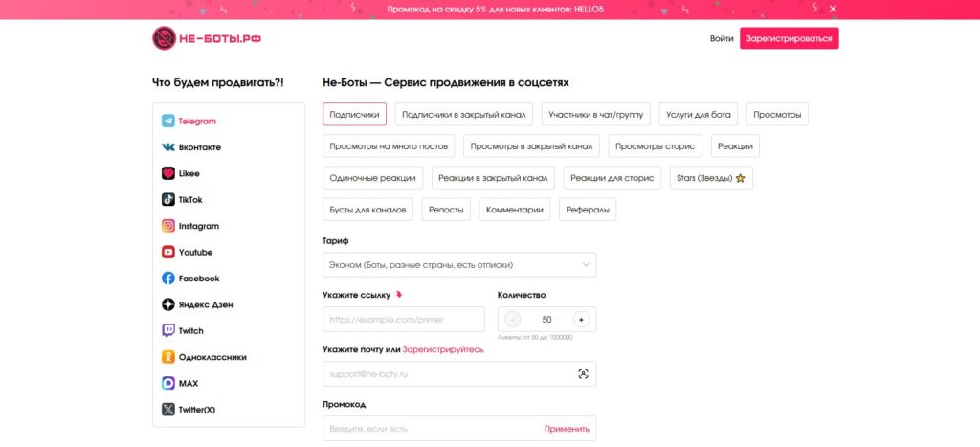Pick Реакции в закрытый канал
The height and width of the screenshot is (447, 980).
click(x=493, y=177)
